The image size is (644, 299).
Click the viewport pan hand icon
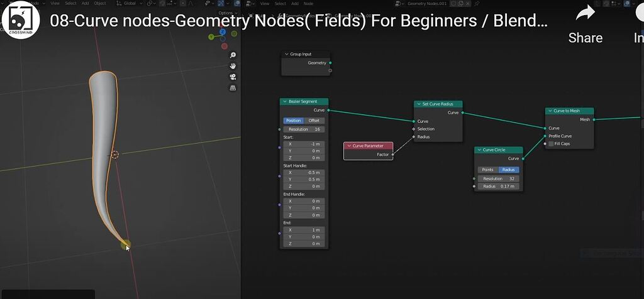click(x=233, y=66)
